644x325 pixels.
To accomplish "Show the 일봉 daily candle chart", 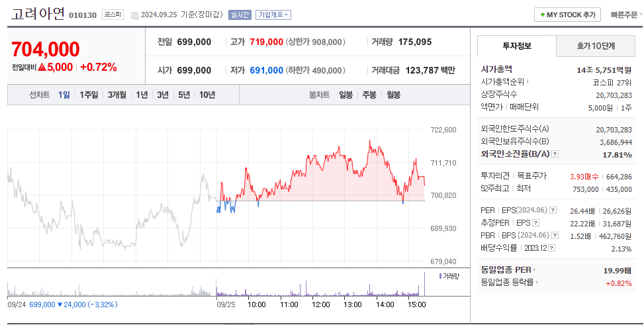I will (x=345, y=95).
